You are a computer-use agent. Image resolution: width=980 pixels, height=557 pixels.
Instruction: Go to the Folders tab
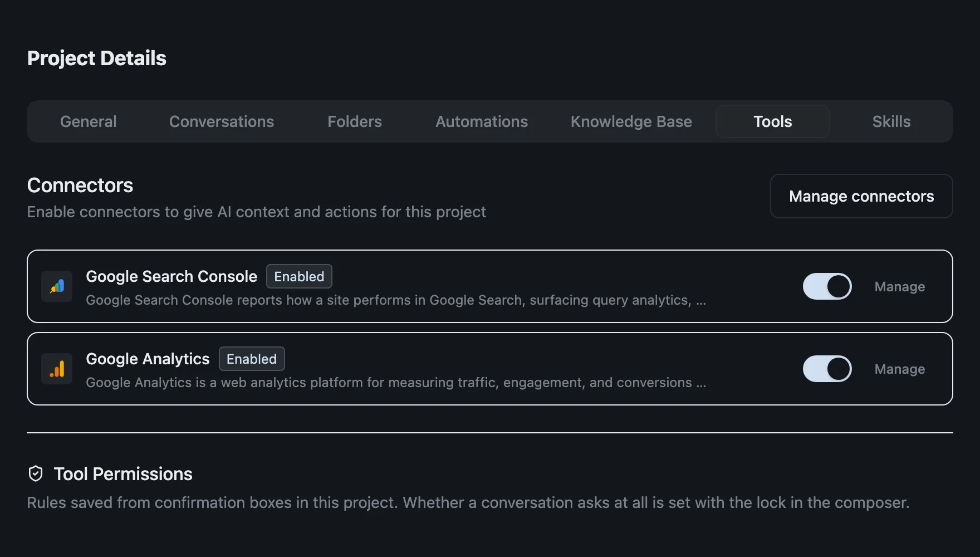355,121
